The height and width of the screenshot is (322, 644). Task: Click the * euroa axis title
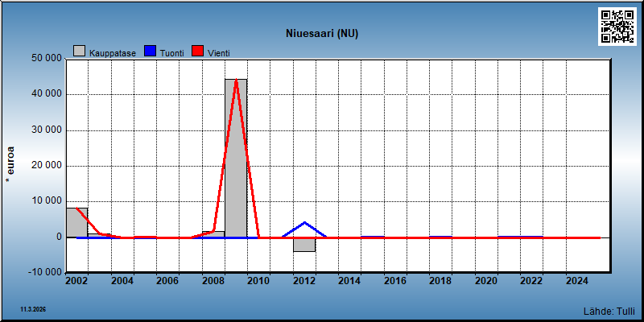[x=10, y=166]
